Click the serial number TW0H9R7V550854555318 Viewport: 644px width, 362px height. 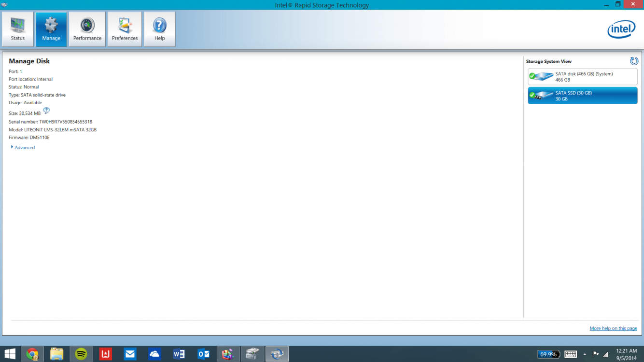click(x=66, y=122)
